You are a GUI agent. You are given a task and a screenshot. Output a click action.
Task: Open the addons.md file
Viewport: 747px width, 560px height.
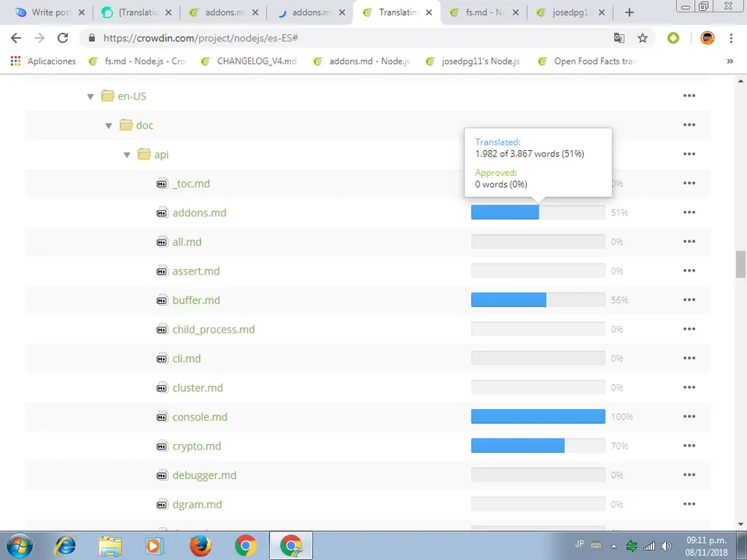tap(199, 212)
